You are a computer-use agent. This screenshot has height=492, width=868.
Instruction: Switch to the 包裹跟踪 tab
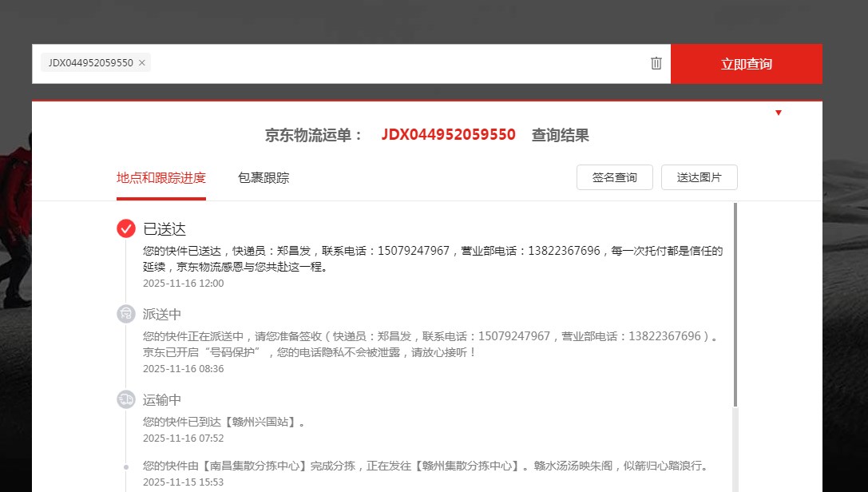point(264,178)
